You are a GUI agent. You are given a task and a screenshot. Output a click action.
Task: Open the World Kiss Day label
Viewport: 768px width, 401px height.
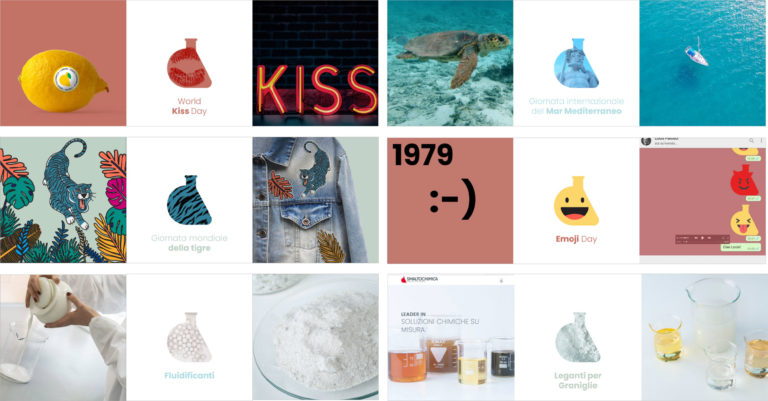pos(189,106)
